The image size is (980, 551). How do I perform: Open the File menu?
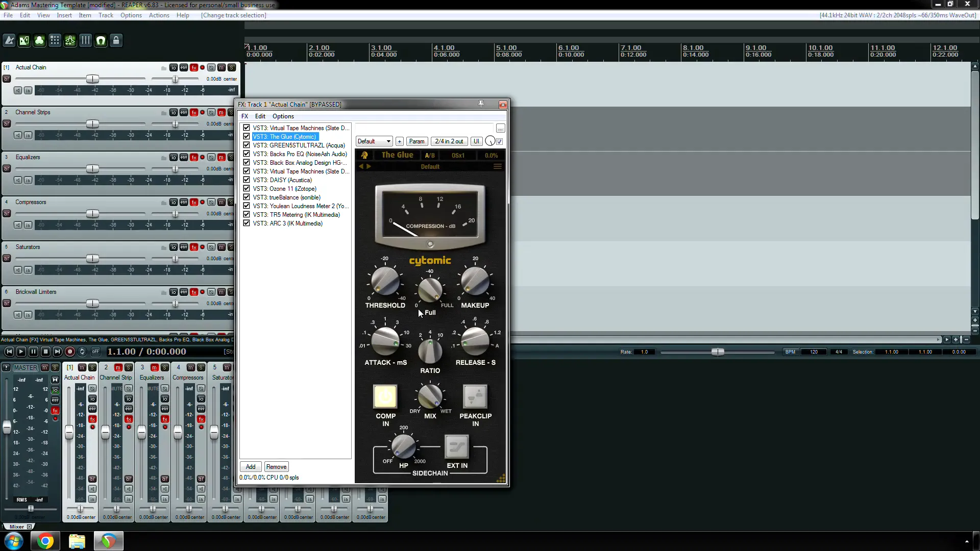8,15
